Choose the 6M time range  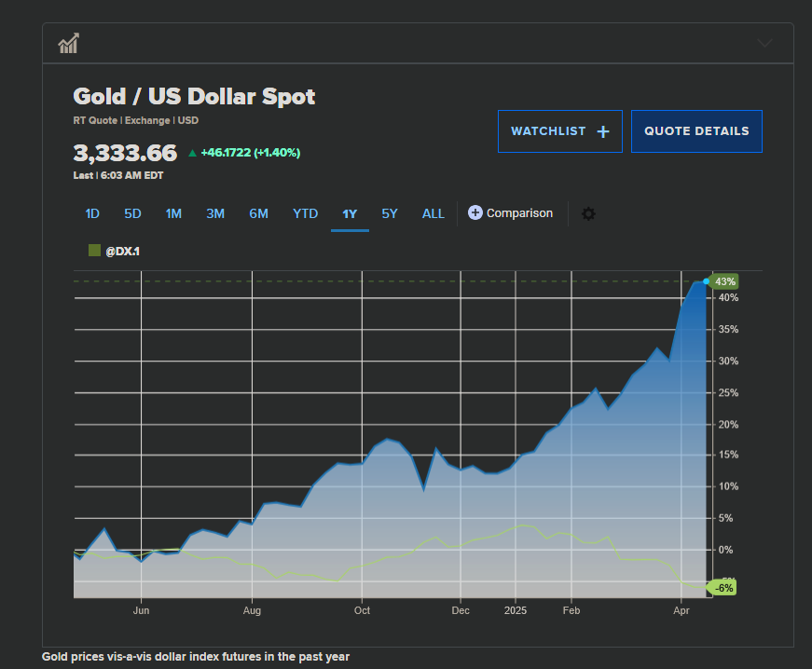tap(258, 213)
